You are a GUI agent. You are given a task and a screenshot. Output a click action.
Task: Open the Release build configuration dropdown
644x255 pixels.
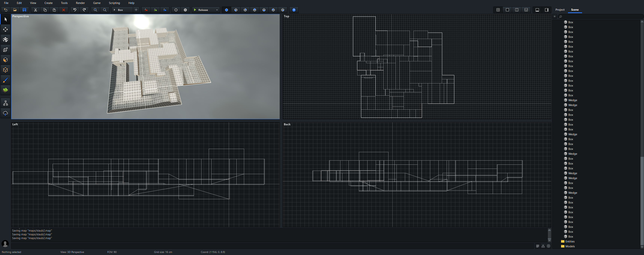[x=216, y=10]
